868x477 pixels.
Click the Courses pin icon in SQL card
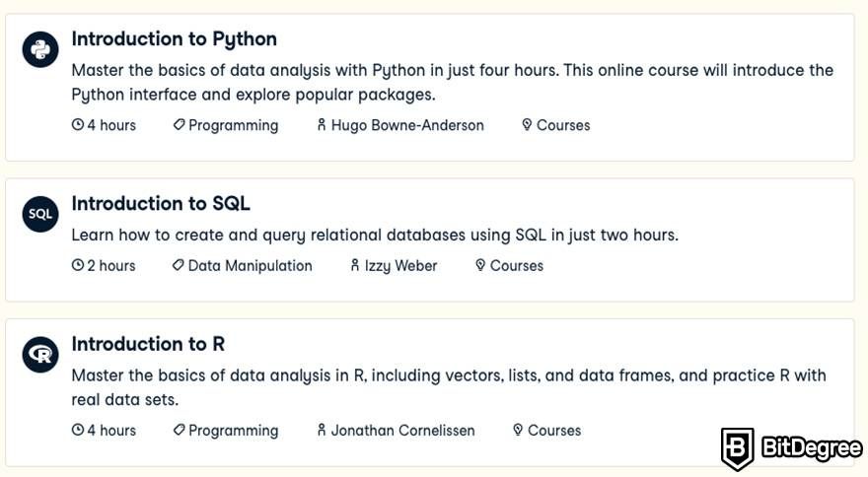click(480, 266)
